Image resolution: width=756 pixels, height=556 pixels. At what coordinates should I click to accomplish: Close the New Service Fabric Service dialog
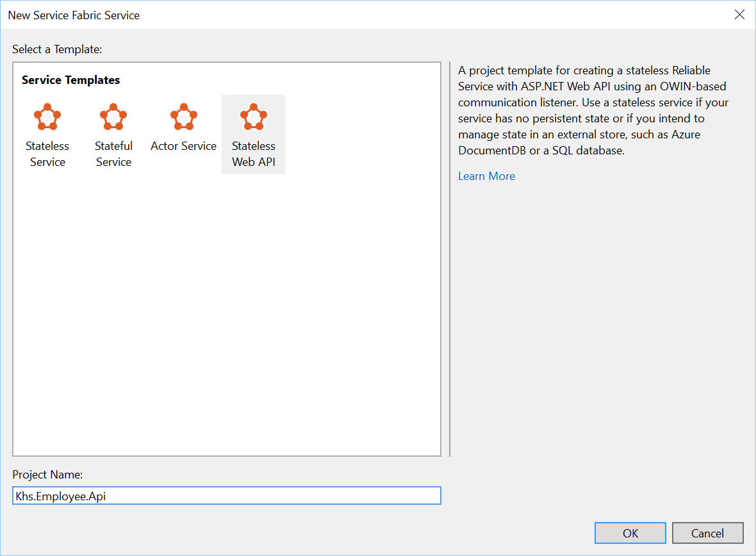[739, 15]
